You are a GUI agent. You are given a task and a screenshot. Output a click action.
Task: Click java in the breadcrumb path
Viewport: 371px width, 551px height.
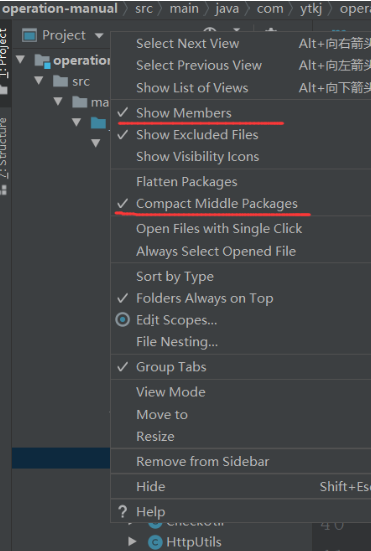[227, 9]
